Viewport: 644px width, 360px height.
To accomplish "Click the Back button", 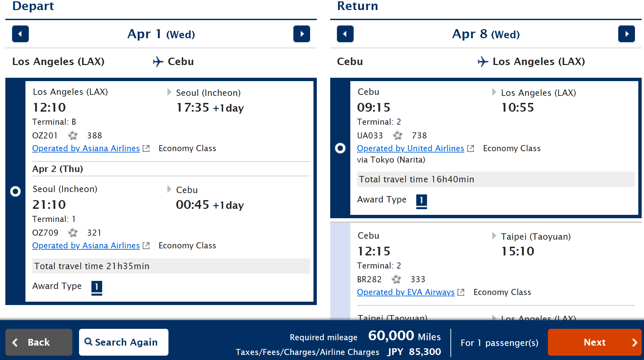I will (38, 342).
